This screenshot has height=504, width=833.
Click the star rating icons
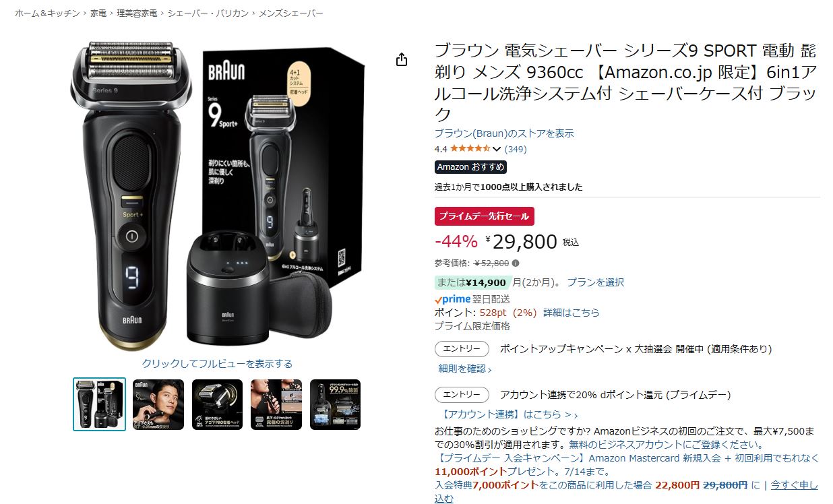point(470,149)
